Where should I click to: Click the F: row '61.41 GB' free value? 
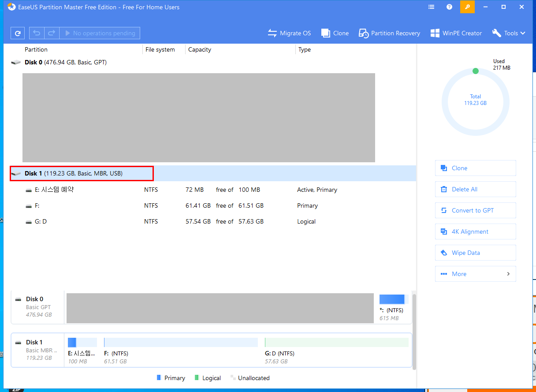(198, 205)
